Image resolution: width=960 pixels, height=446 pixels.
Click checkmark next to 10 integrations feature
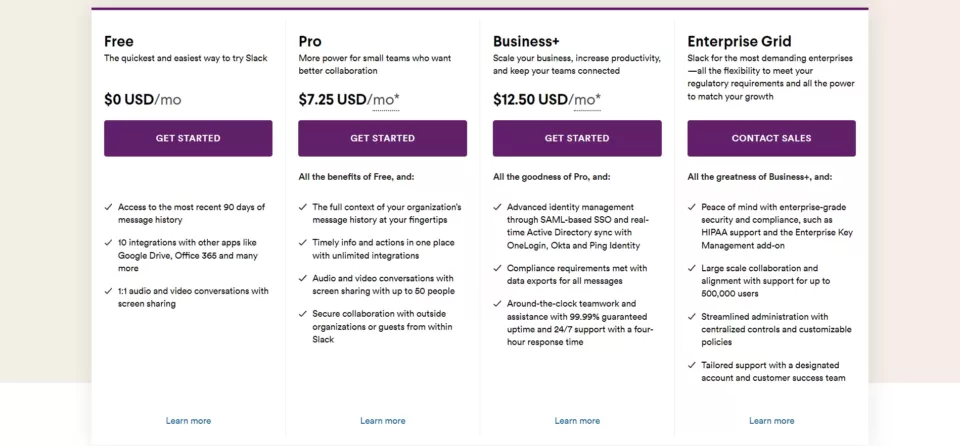(108, 243)
